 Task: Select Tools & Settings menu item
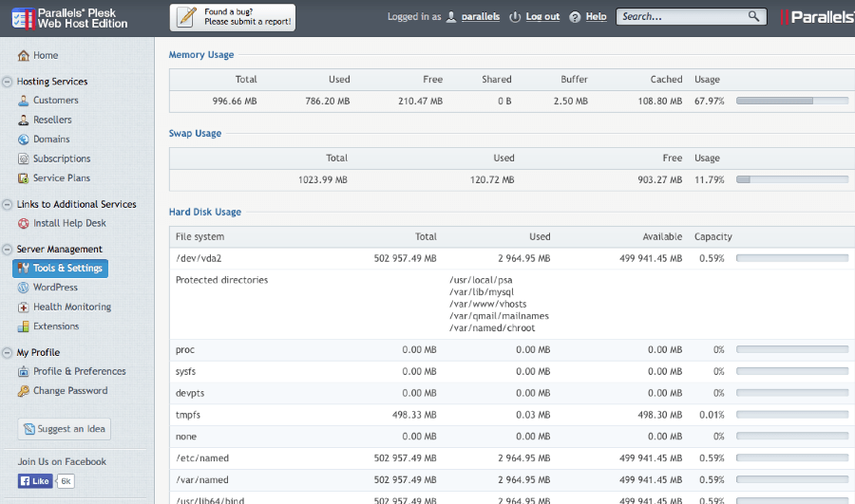60,268
